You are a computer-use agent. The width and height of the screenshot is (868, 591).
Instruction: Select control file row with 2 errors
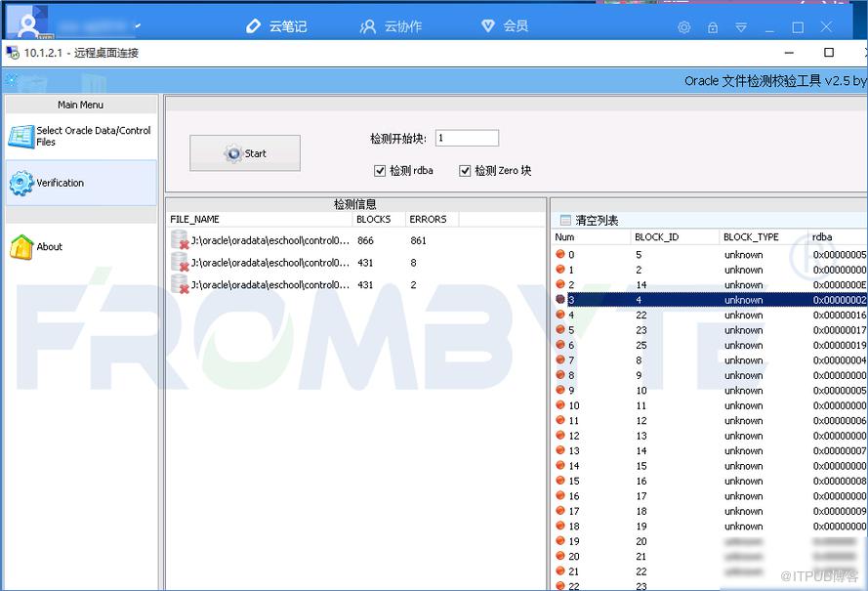(x=355, y=284)
